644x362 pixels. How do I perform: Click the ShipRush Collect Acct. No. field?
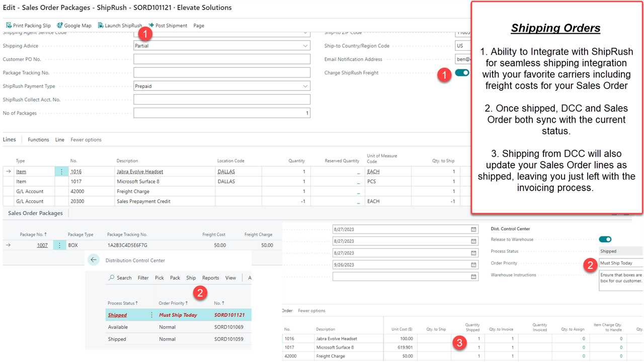pos(222,100)
